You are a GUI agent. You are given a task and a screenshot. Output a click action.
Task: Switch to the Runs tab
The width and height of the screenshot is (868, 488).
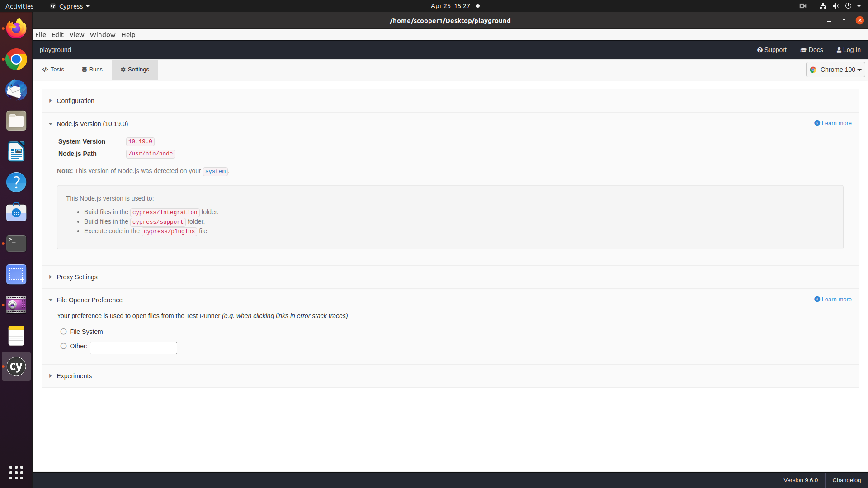pyautogui.click(x=93, y=70)
